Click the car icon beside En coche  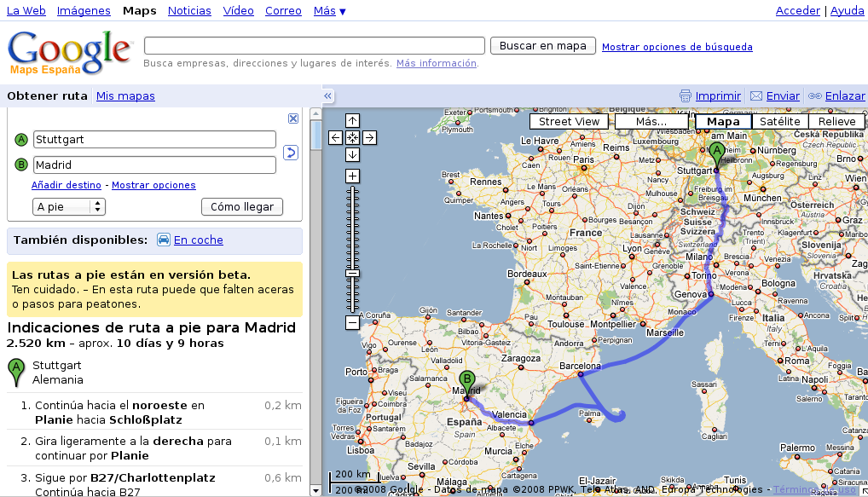164,240
